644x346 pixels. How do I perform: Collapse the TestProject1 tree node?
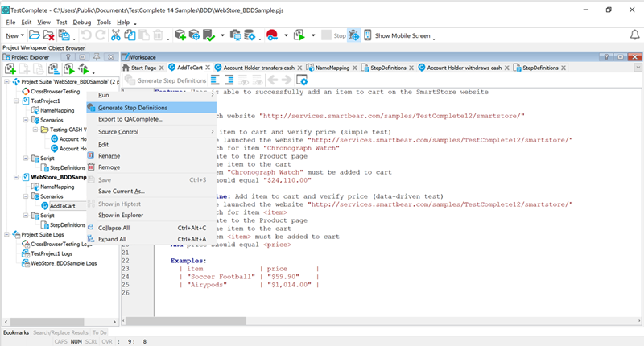(16, 101)
